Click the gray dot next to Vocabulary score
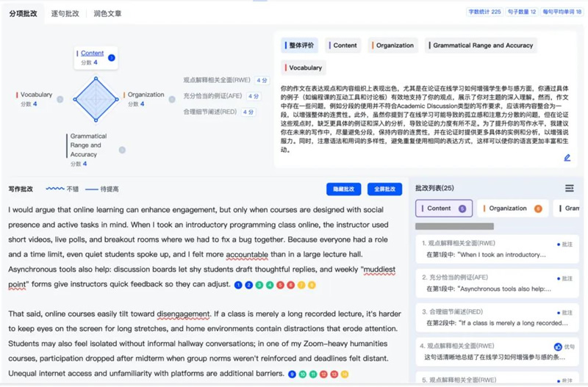Viewport: 588px width, 387px height. [x=60, y=99]
